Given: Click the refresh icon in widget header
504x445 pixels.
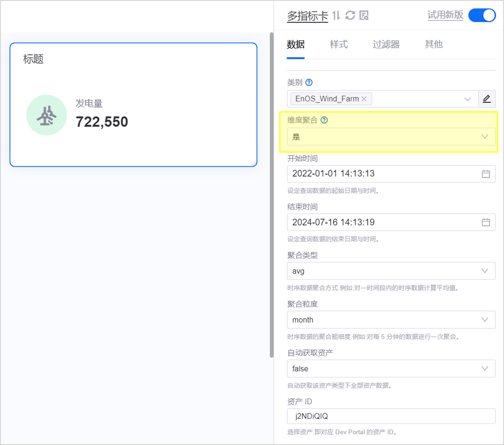Looking at the screenshot, I should (350, 15).
